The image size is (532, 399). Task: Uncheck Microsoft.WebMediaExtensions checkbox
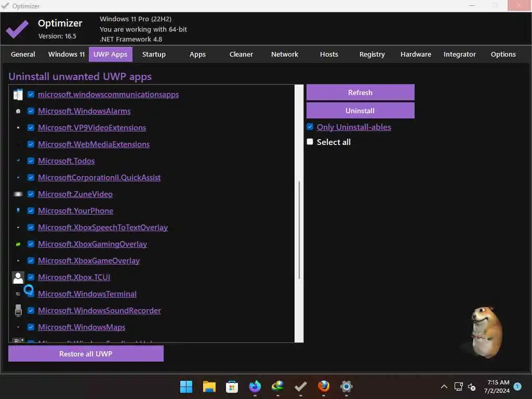[x=31, y=144]
